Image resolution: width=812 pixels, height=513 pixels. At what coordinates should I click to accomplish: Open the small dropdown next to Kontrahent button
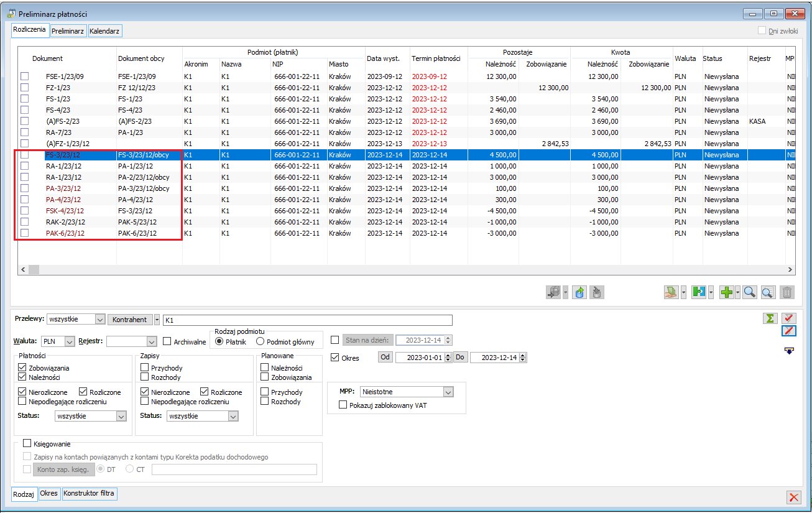(x=157, y=320)
